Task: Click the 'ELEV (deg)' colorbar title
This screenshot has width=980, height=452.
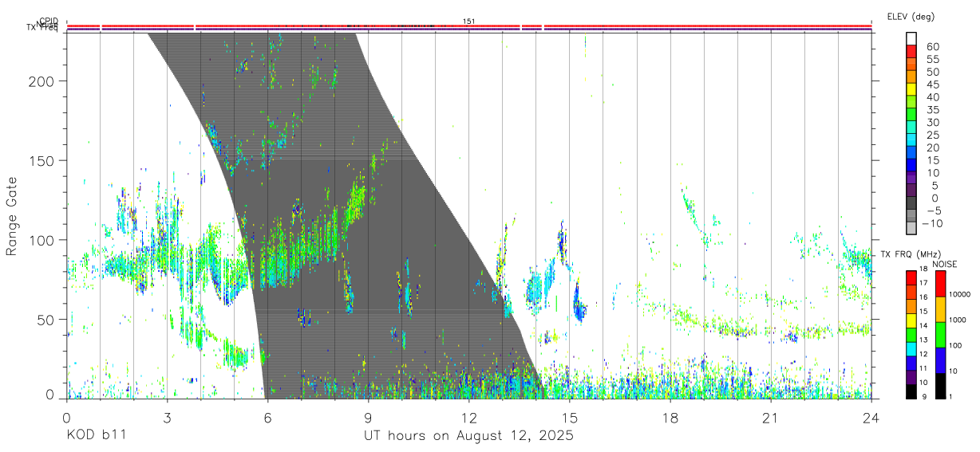Action: [x=911, y=16]
